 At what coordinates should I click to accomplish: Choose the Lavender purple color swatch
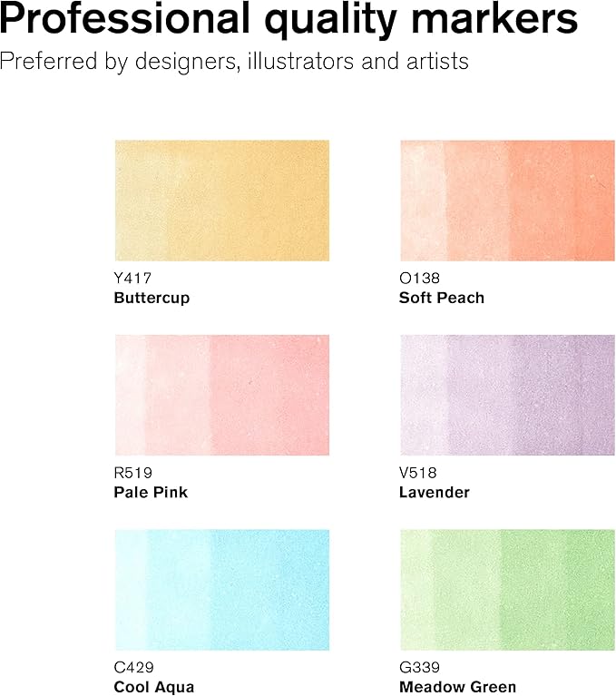coord(506,395)
